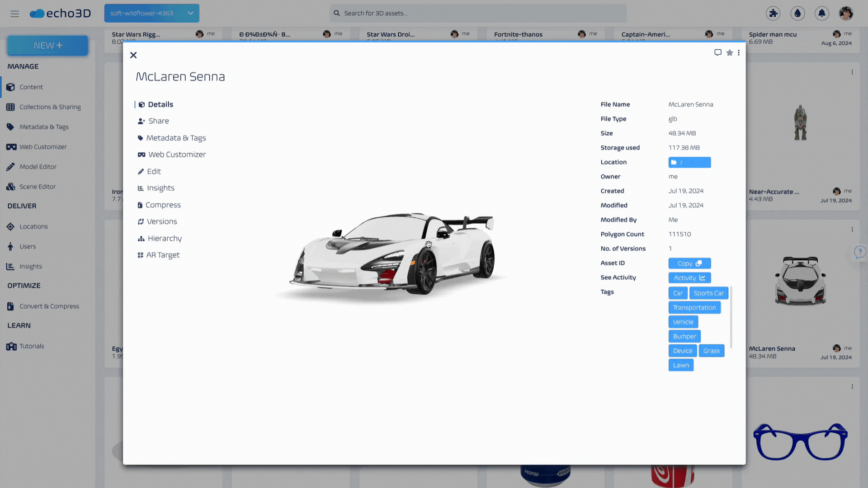Click the Convert & Compress sidebar icon

point(10,306)
